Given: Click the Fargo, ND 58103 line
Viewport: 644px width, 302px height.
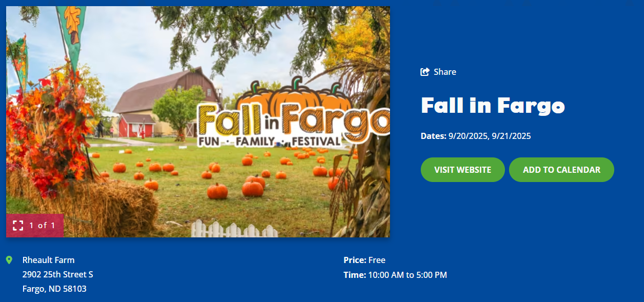Looking at the screenshot, I should [x=54, y=289].
